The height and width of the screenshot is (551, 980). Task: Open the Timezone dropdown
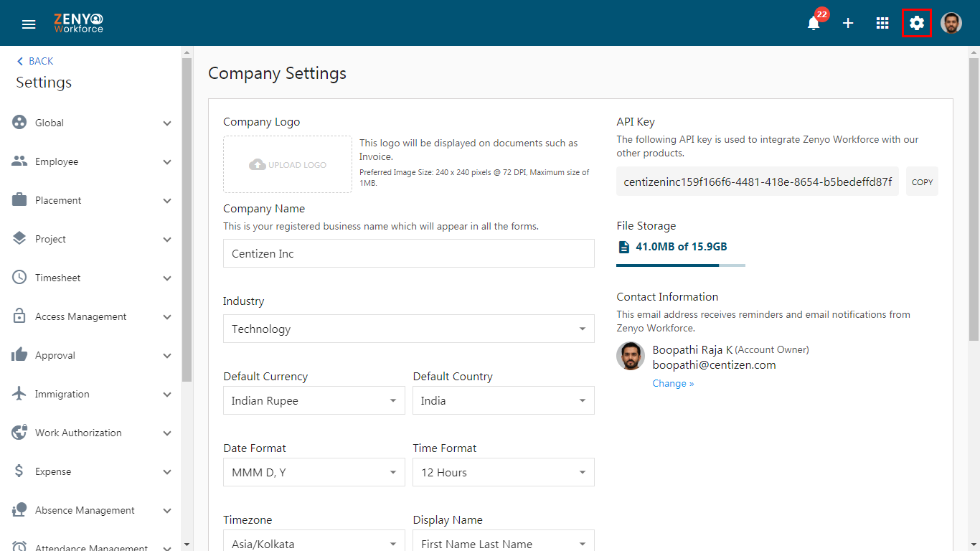pos(314,542)
